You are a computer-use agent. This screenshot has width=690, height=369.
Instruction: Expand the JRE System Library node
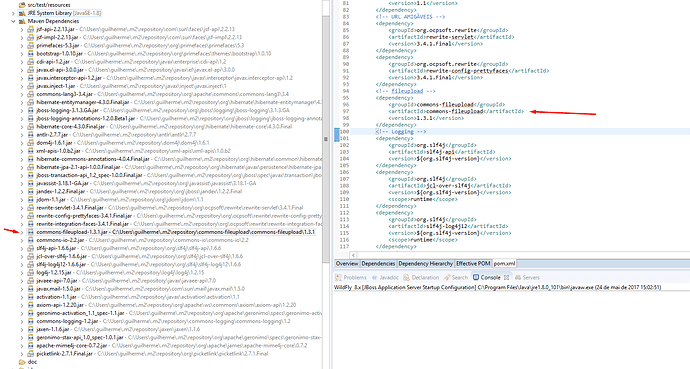click(x=13, y=13)
